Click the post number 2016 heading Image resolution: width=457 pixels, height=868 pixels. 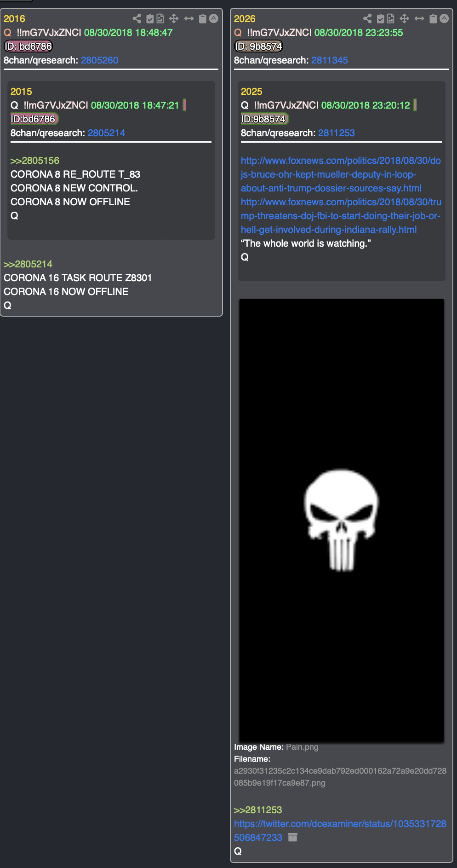click(x=14, y=19)
